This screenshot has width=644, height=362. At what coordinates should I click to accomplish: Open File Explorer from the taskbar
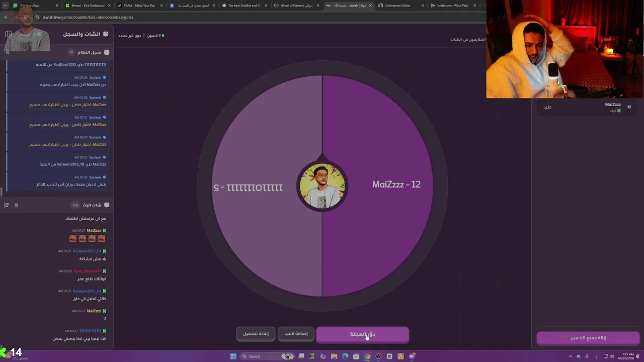334,356
